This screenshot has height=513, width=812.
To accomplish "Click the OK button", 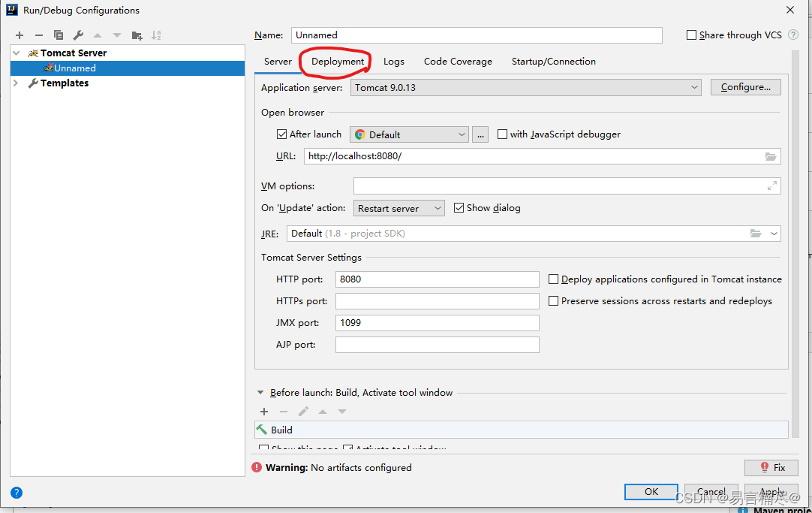I will click(651, 492).
